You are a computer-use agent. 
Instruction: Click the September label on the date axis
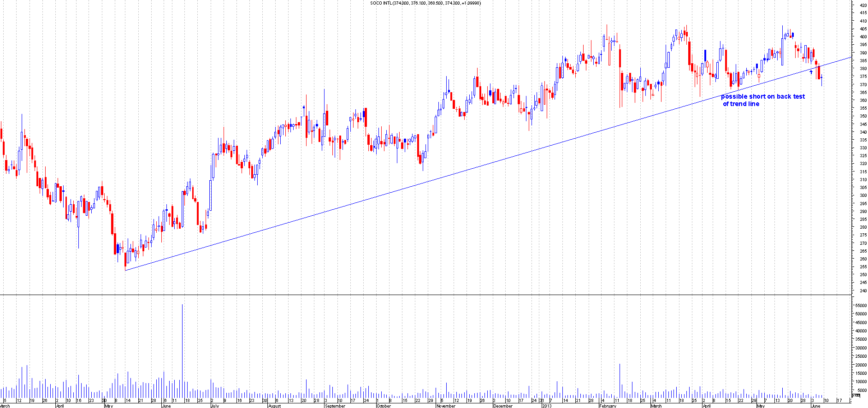point(335,406)
